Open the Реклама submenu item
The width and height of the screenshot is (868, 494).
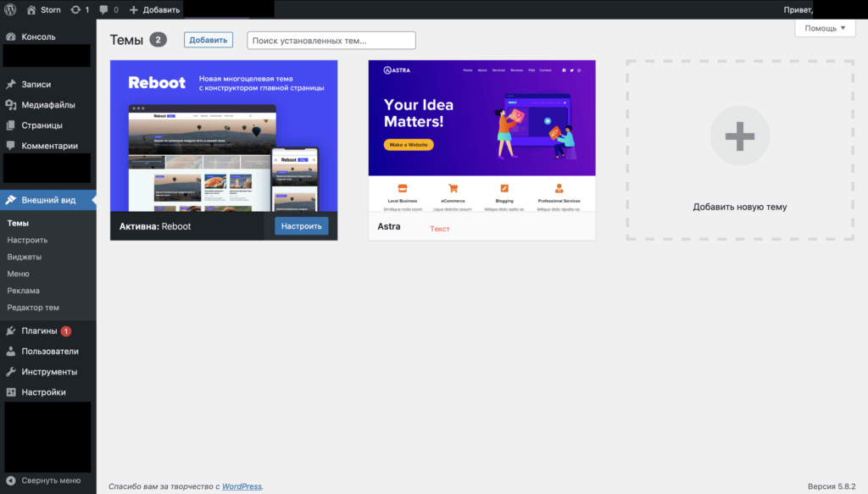23,291
